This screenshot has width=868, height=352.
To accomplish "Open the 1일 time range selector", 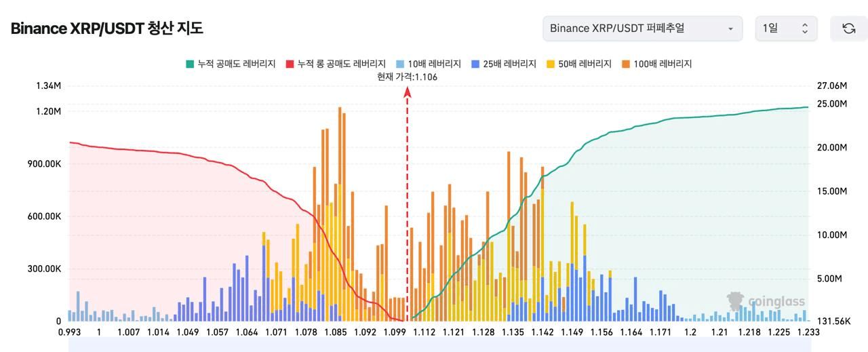I will (786, 28).
